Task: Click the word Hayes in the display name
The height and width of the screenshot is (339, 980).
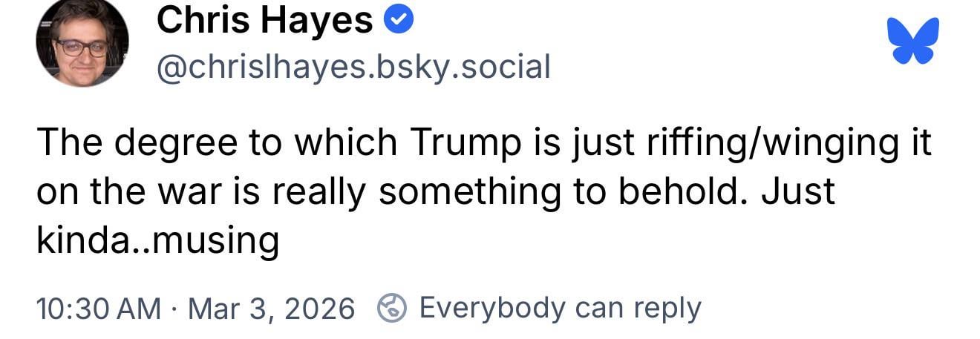Action: tap(318, 22)
